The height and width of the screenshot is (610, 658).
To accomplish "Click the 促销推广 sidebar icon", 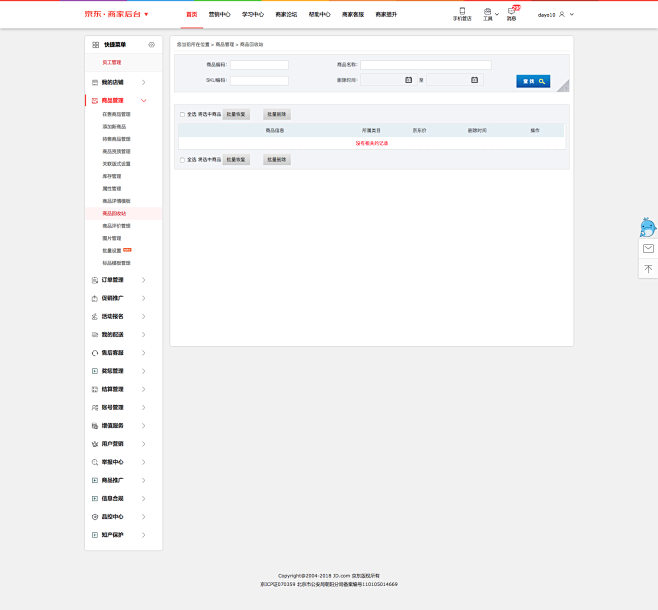I will click(95, 298).
